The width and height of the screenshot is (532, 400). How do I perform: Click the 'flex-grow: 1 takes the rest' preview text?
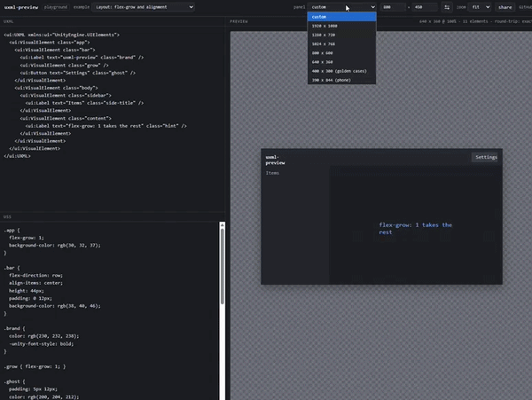point(415,228)
